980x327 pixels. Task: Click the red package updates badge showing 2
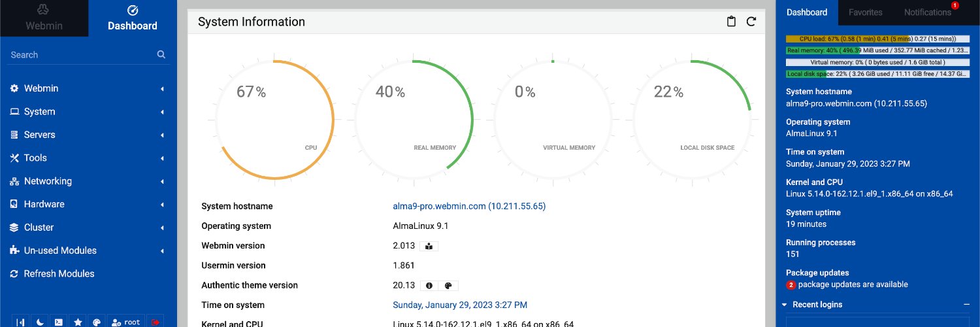click(791, 285)
